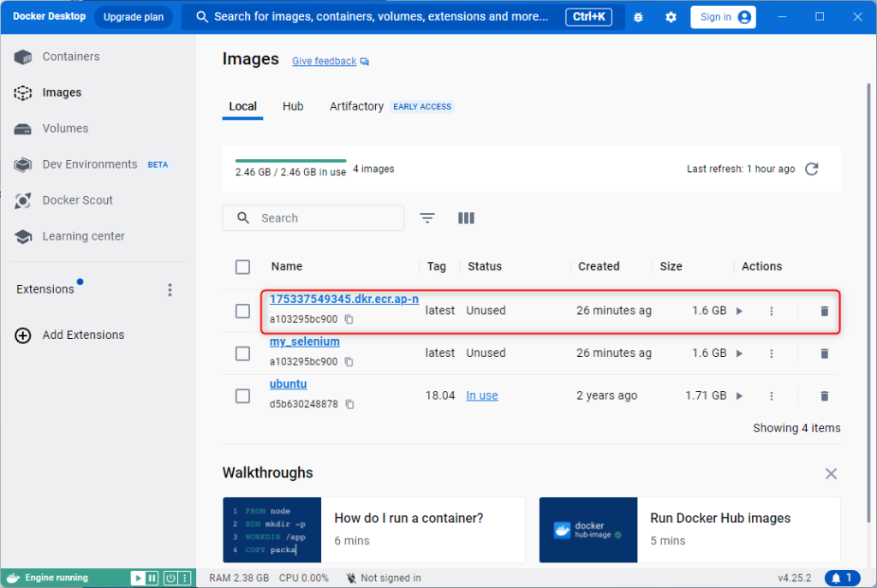This screenshot has width=877, height=588.
Task: Click the Learning center graduation cap icon
Action: point(23,236)
